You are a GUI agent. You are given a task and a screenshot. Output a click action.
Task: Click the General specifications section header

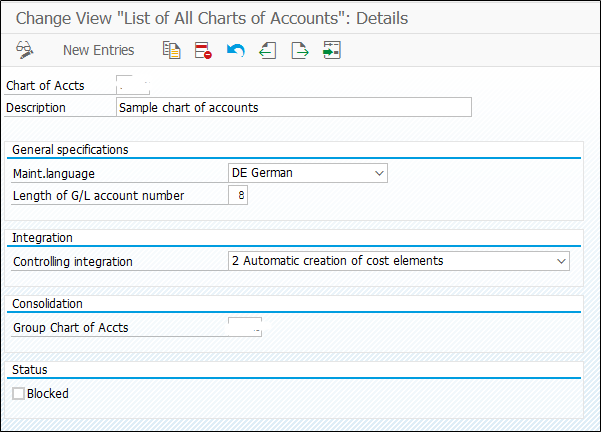70,149
